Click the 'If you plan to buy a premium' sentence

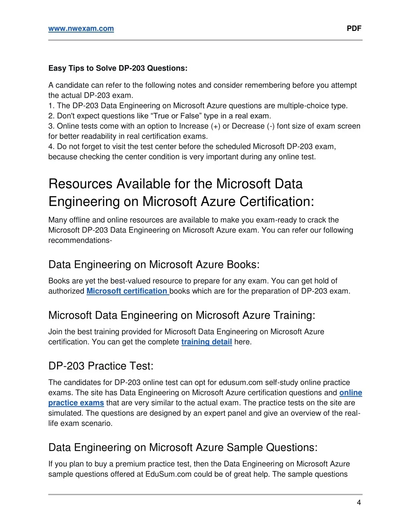[199, 464]
